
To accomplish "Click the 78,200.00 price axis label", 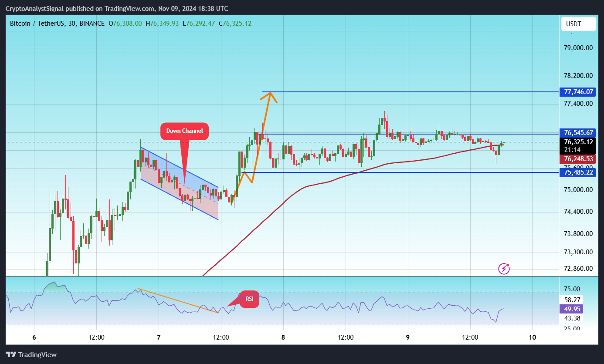I will coord(578,76).
